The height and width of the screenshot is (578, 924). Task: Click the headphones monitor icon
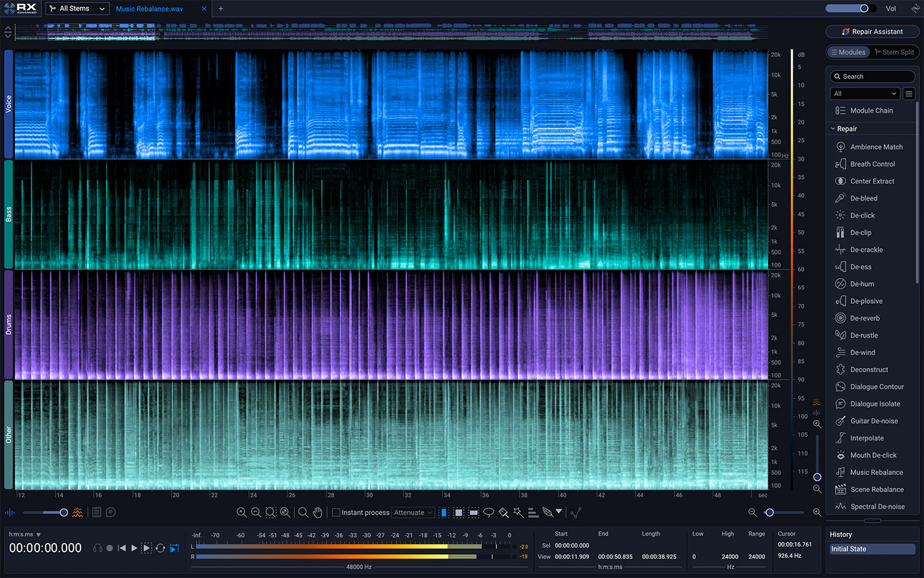[98, 548]
